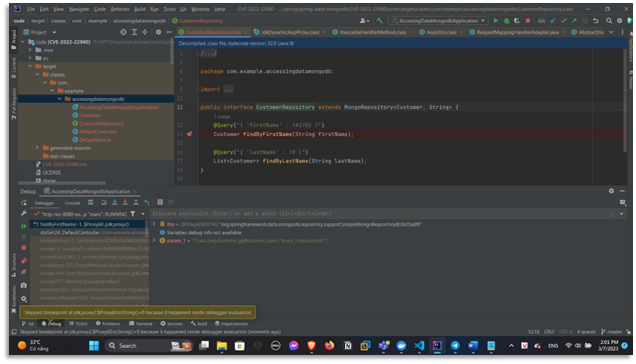The width and height of the screenshot is (636, 364).
Task: Stop the application with the top toolbar red square
Action: click(528, 21)
